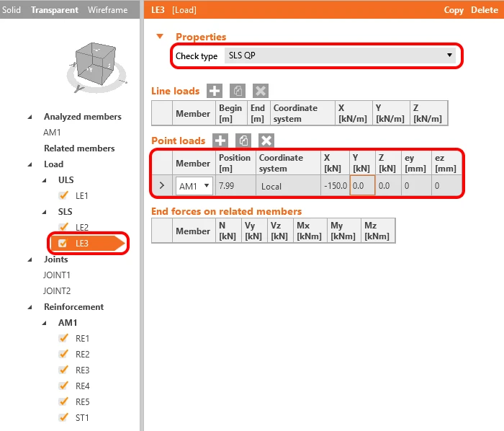Click Copy in the LE3 header

point(454,10)
